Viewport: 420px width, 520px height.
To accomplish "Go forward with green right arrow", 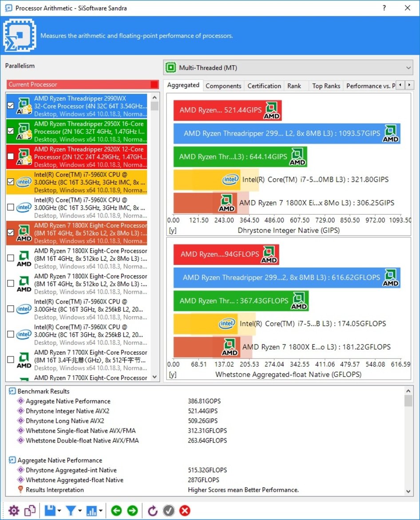I will coord(132,510).
